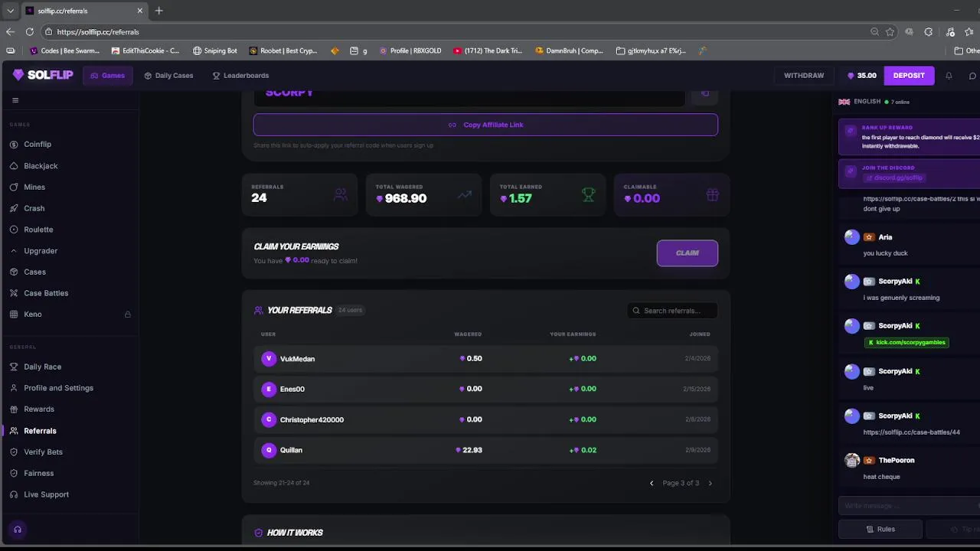
Task: Click the Referrals stat people icon
Action: tap(341, 195)
